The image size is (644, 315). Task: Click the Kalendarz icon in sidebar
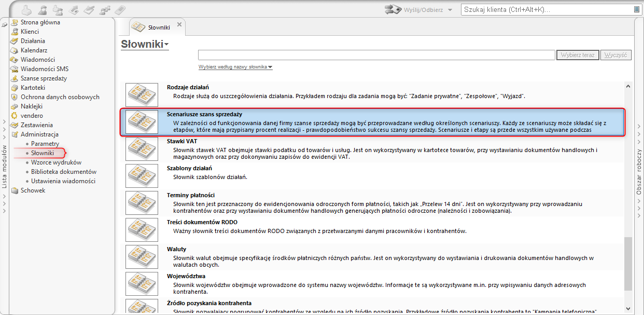(x=15, y=50)
